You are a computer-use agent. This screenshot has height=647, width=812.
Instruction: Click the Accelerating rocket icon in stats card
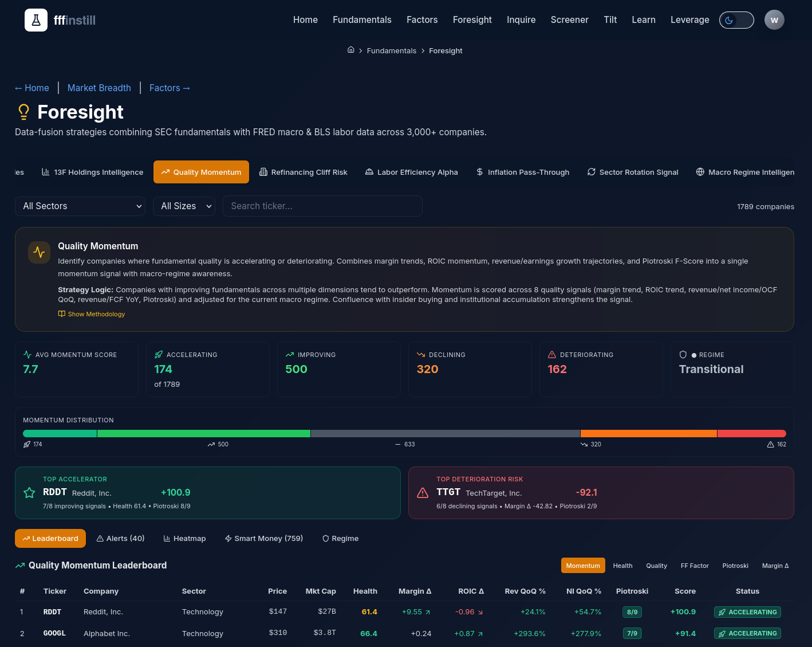pos(159,355)
